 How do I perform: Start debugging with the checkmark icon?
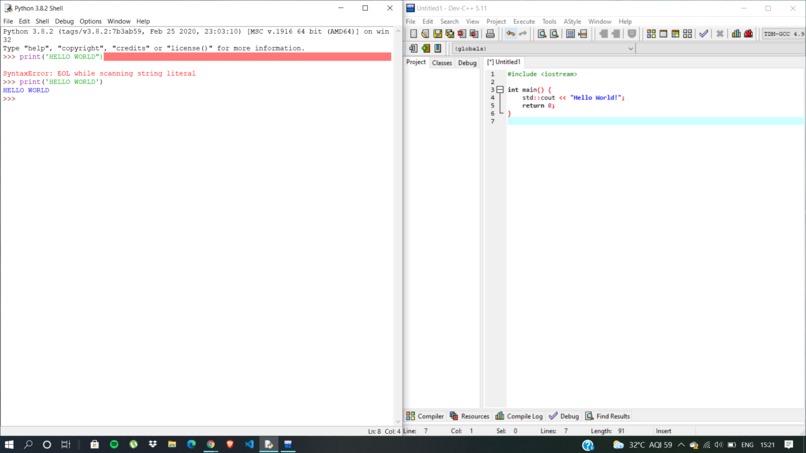(704, 34)
